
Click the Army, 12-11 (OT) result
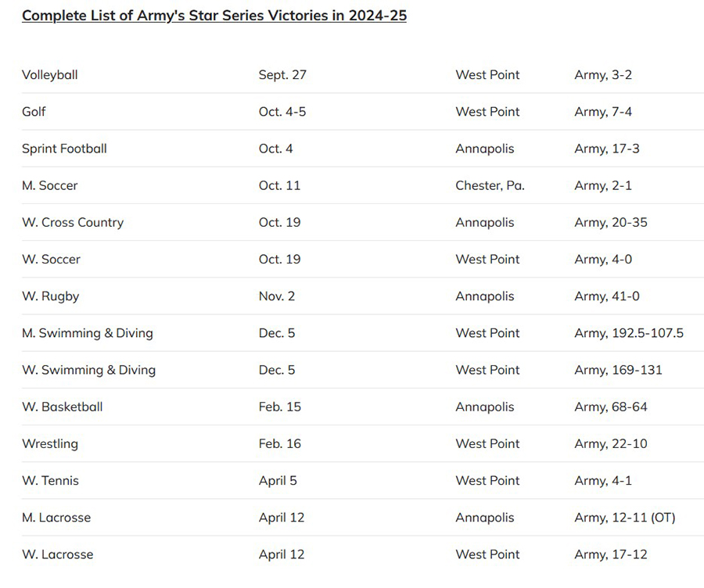(625, 518)
